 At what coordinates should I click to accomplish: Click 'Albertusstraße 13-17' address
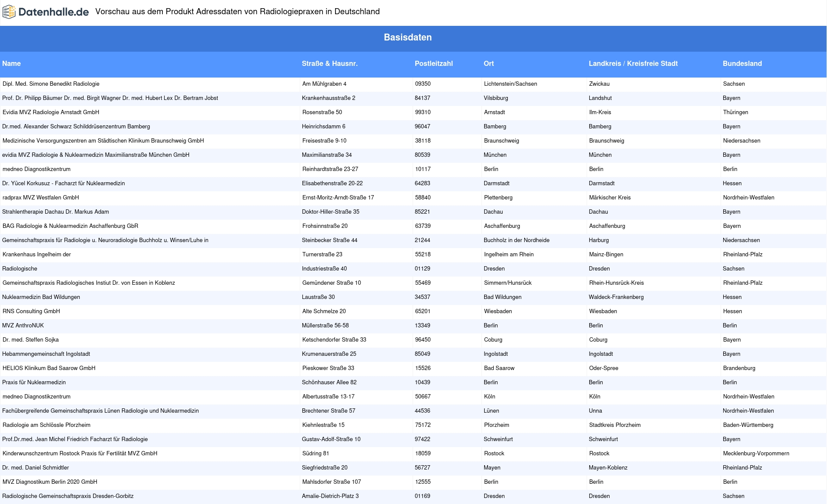(x=328, y=397)
